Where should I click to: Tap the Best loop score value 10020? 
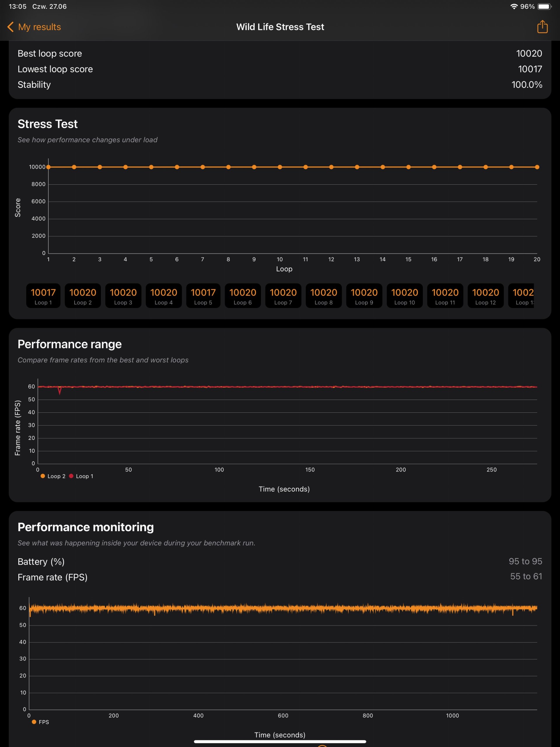(529, 53)
